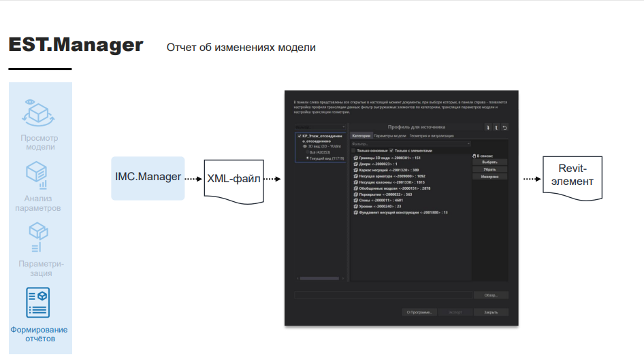Click the Выбрать button
644x359 pixels.
point(489,162)
